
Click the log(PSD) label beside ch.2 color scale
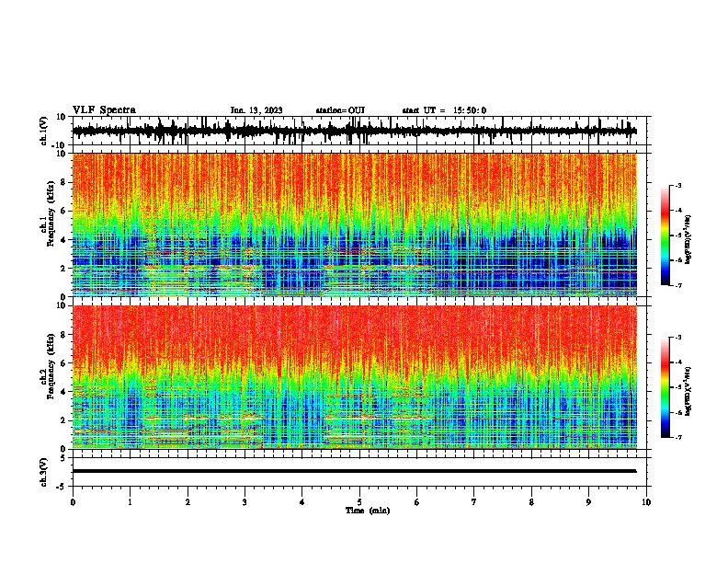688,392
